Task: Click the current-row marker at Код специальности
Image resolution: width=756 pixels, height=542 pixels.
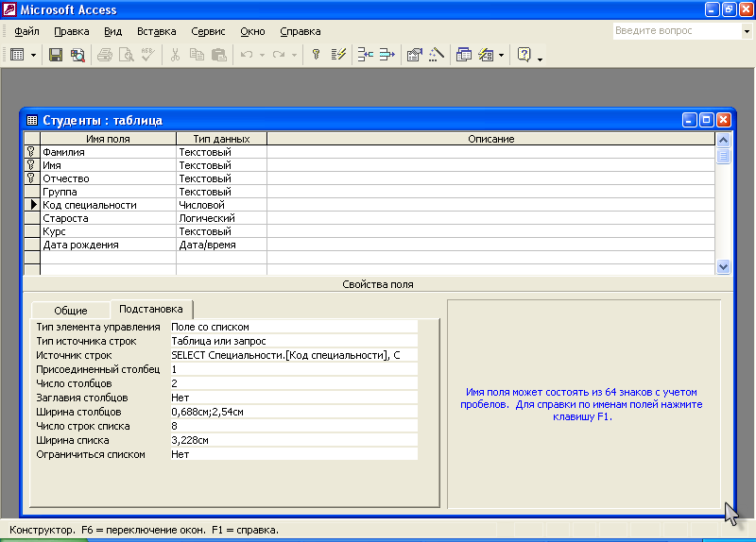Action: point(32,205)
